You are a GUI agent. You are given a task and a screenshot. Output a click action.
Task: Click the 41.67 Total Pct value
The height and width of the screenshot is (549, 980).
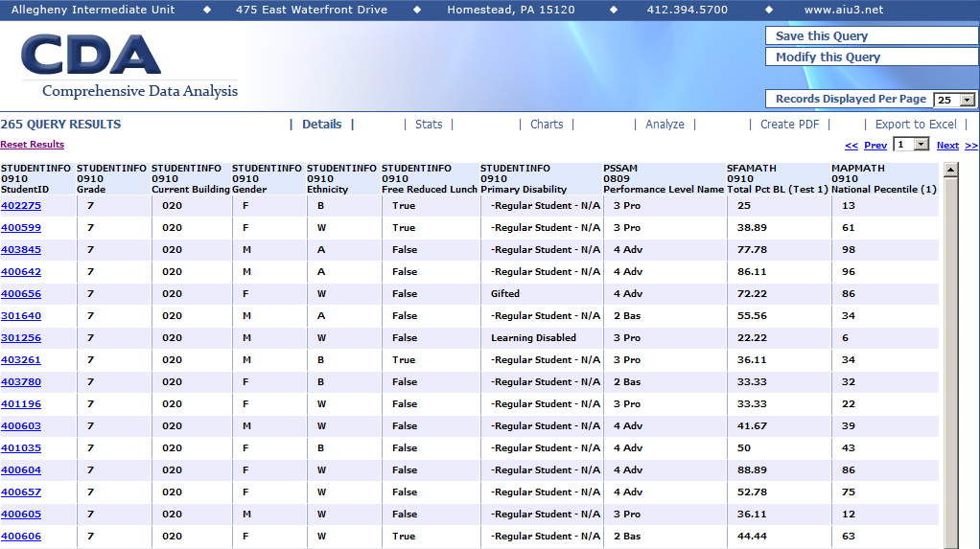point(752,426)
